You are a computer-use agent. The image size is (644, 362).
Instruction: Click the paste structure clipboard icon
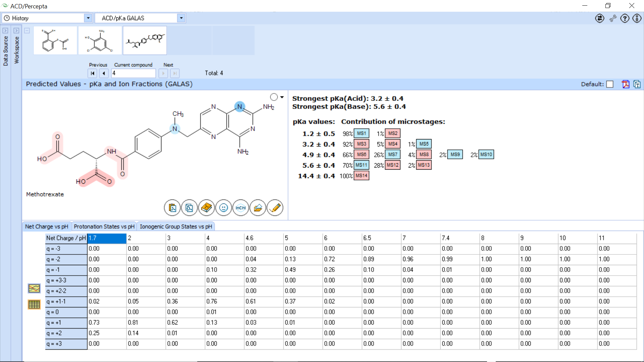pos(172,208)
